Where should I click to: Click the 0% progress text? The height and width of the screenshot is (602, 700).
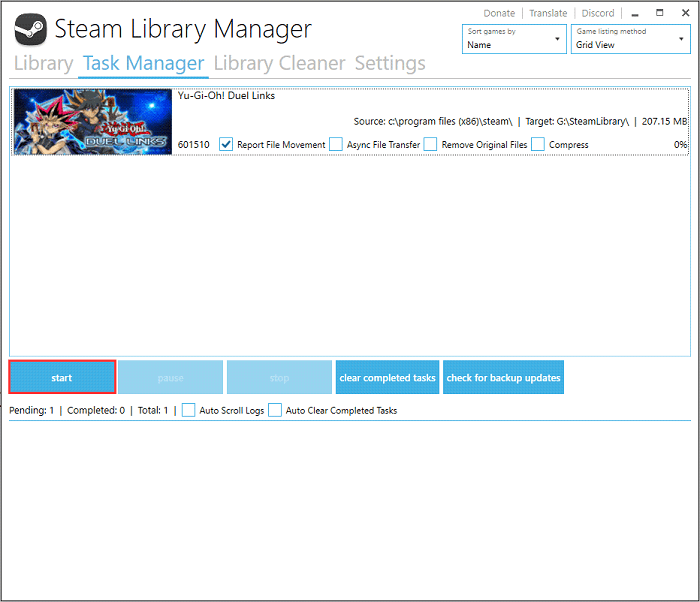click(680, 145)
